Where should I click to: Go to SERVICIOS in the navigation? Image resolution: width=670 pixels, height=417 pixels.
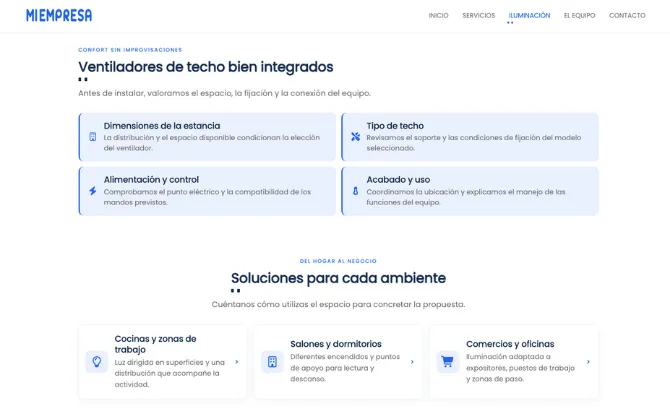pos(479,15)
